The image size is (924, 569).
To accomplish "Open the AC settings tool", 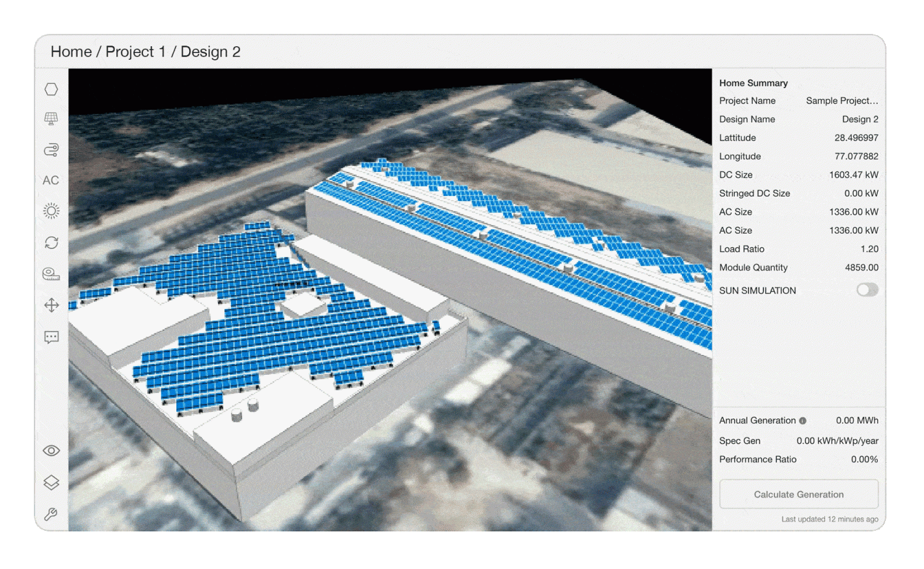I will click(51, 181).
